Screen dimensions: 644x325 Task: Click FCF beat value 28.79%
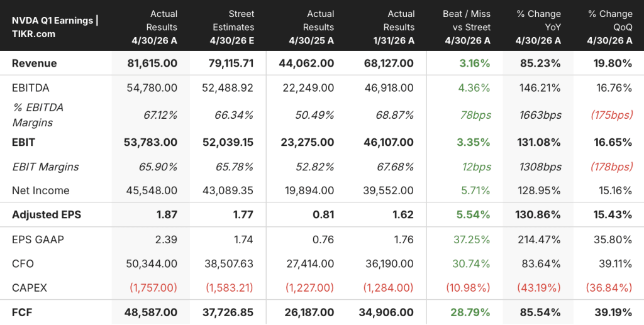(470, 312)
